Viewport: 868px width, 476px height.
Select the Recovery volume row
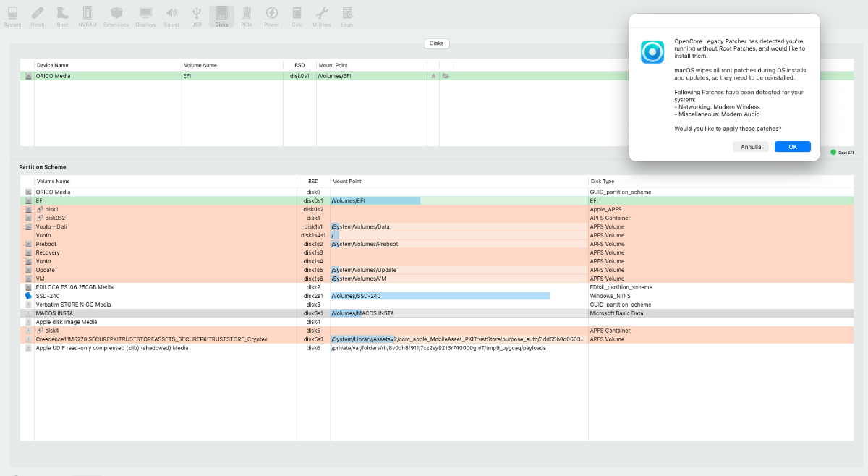coord(437,252)
